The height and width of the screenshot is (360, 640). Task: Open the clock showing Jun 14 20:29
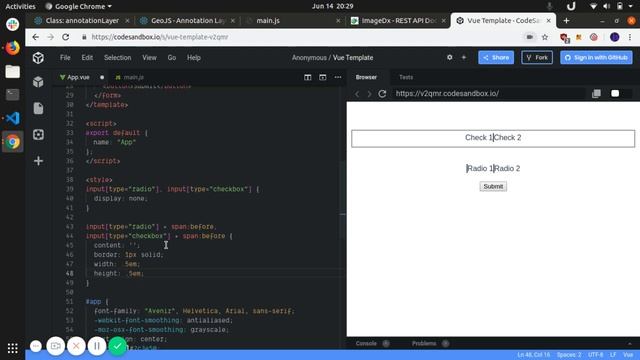tap(333, 6)
